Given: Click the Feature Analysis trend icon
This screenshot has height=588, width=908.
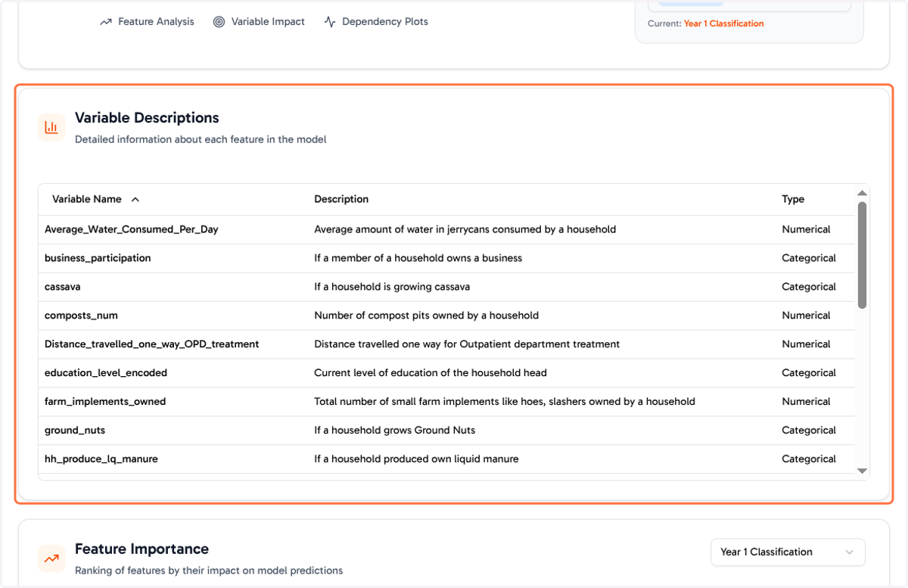Looking at the screenshot, I should click(106, 22).
